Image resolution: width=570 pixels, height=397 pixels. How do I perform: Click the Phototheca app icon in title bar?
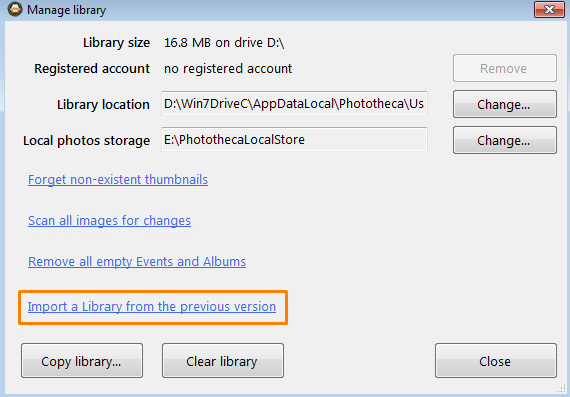click(15, 9)
